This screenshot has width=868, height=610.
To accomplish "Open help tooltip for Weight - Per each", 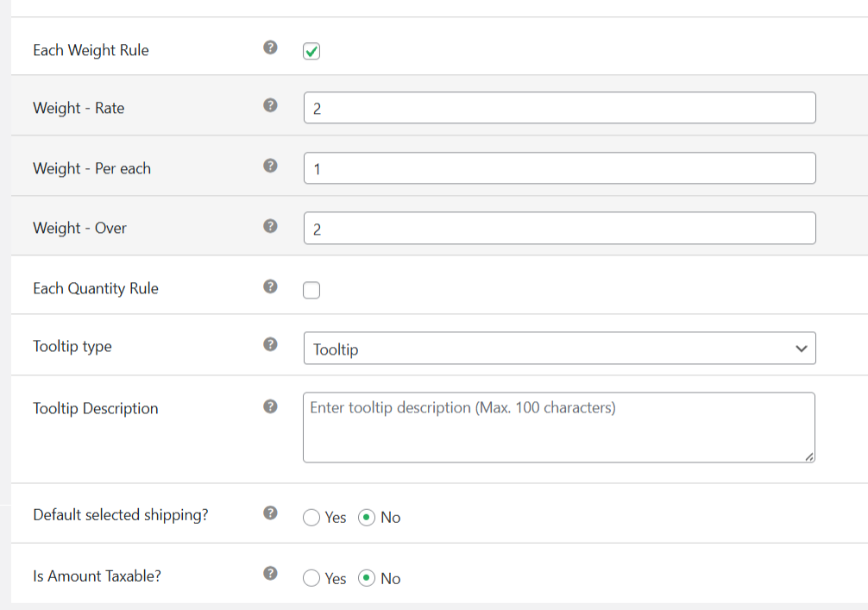I will coord(270,165).
